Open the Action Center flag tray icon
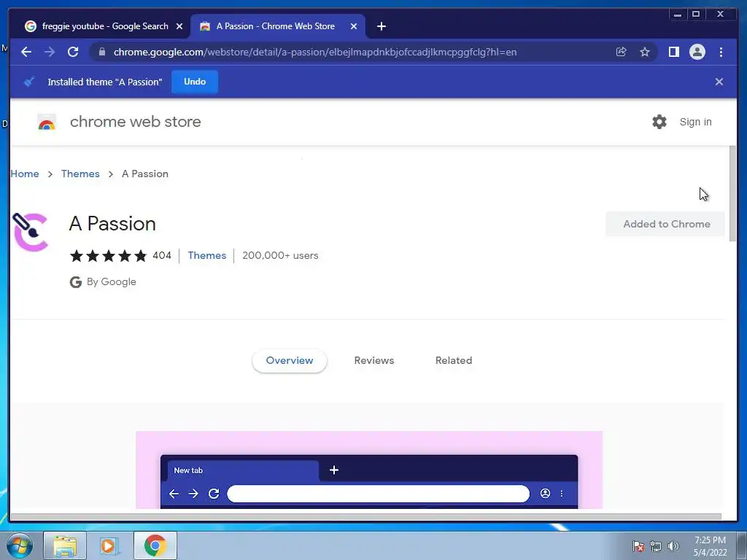This screenshot has width=747, height=560. coord(638,546)
